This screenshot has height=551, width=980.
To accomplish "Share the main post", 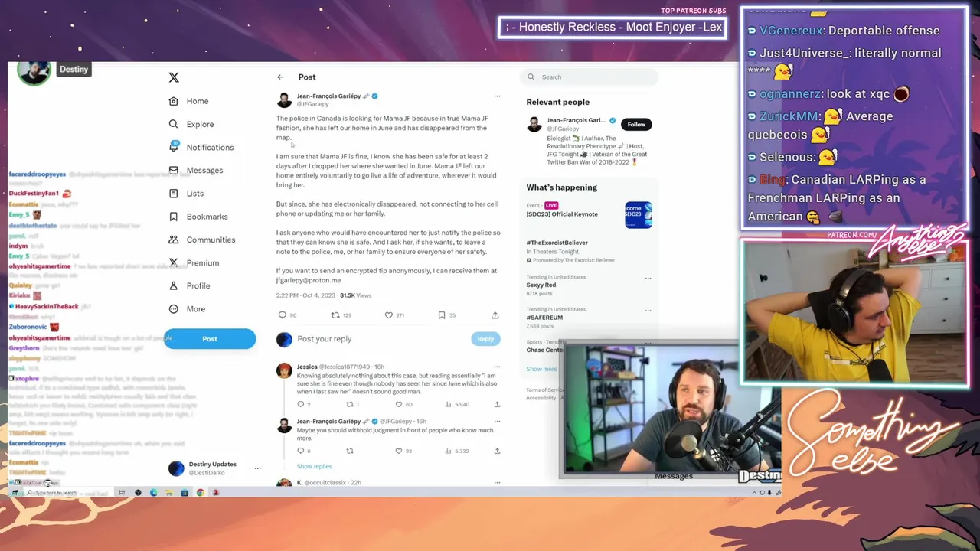I will (x=495, y=315).
